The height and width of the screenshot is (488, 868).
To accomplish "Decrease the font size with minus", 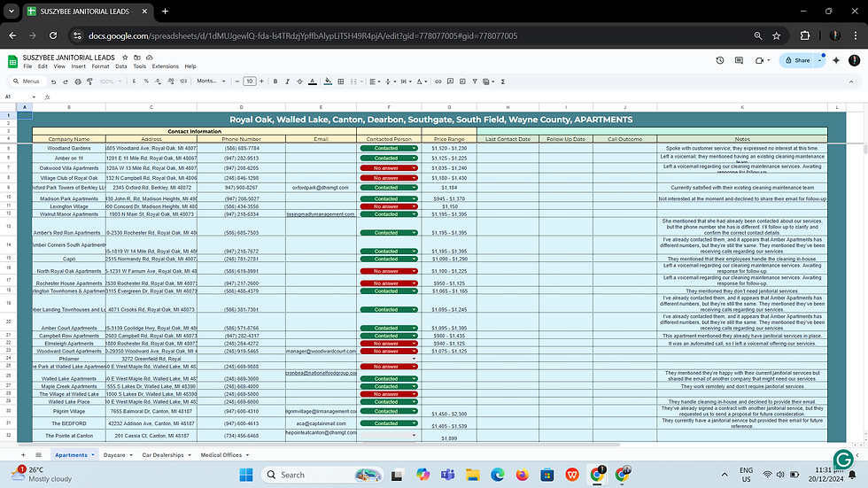I will coord(237,81).
